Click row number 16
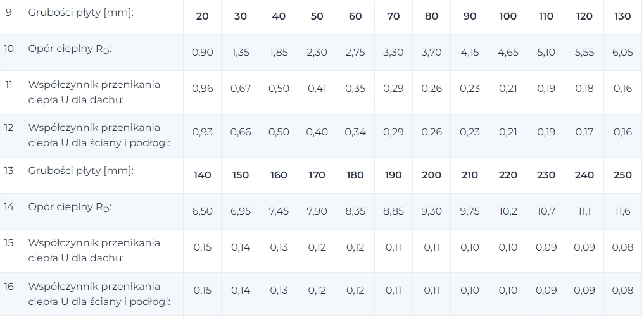Screen dimensions: 644x319 [x=9, y=285]
